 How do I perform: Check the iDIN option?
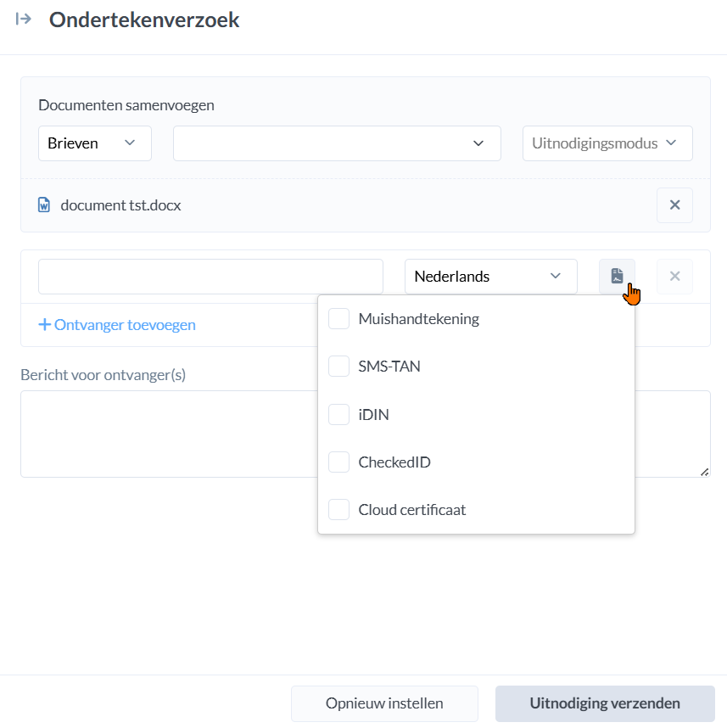pos(339,415)
